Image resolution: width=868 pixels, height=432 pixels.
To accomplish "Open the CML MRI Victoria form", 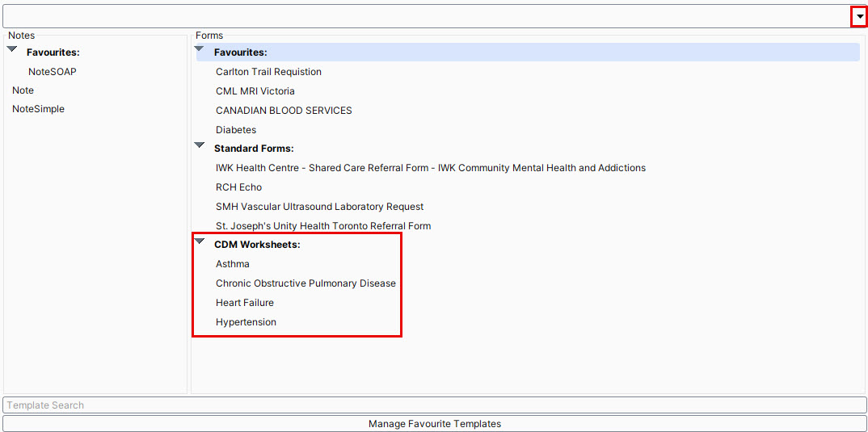I will (x=255, y=91).
